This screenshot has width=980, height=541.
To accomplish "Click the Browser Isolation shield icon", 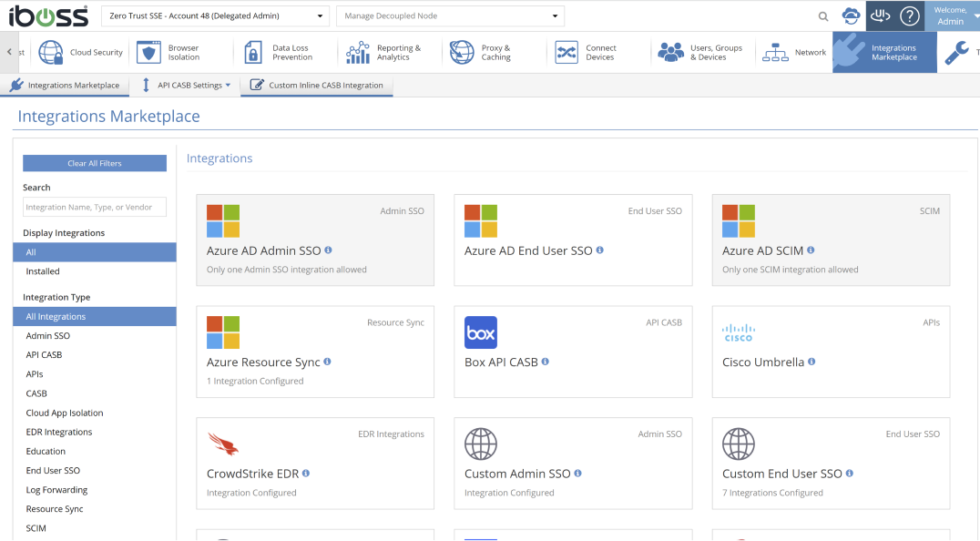I will (148, 53).
